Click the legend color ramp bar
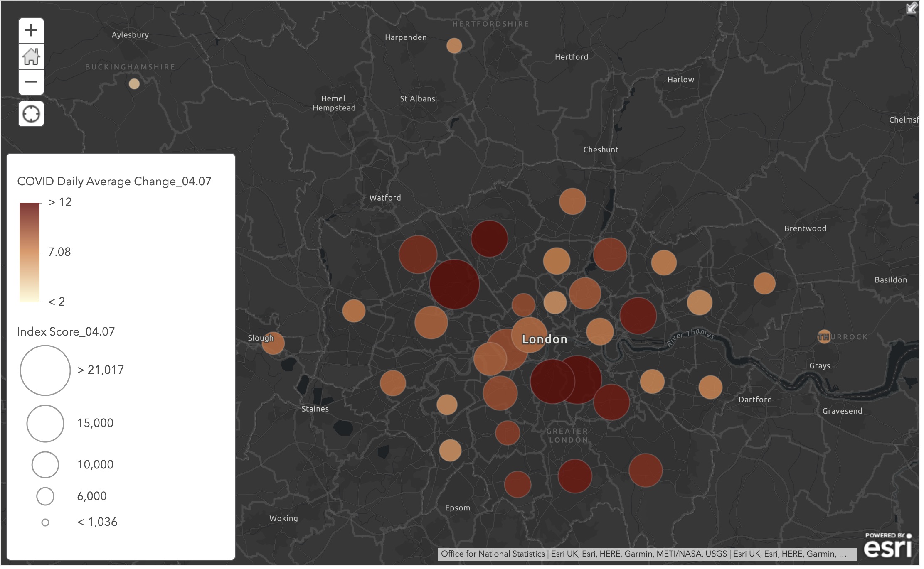Screen dimensions: 924x569 [x=30, y=253]
